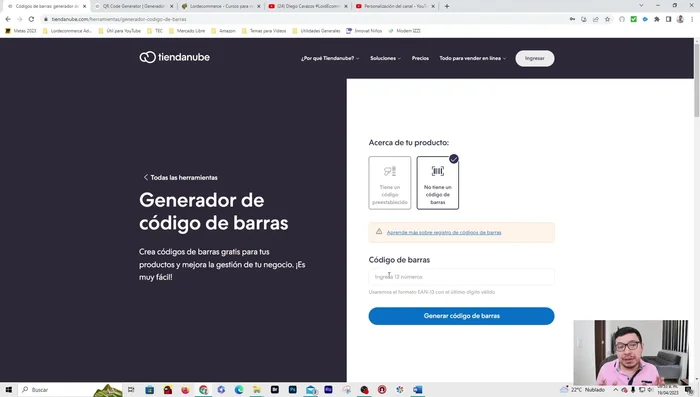Click 'Generar código de barras' button

coord(461,316)
